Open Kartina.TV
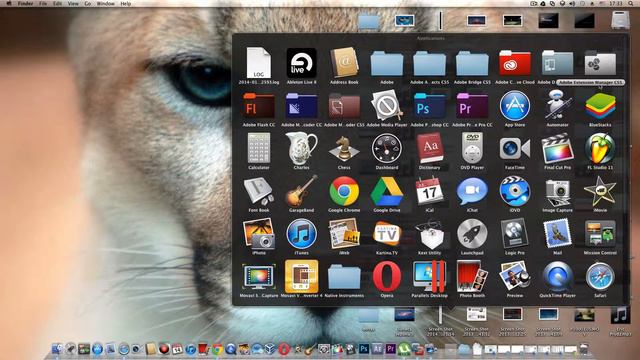 pos(387,234)
